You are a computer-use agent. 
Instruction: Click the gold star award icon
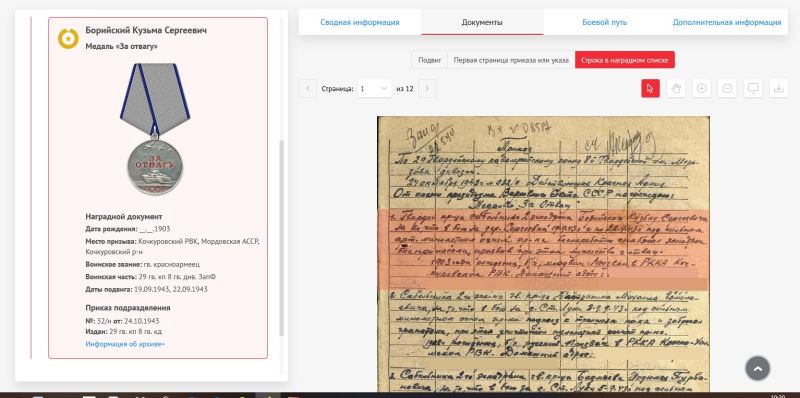[68, 39]
